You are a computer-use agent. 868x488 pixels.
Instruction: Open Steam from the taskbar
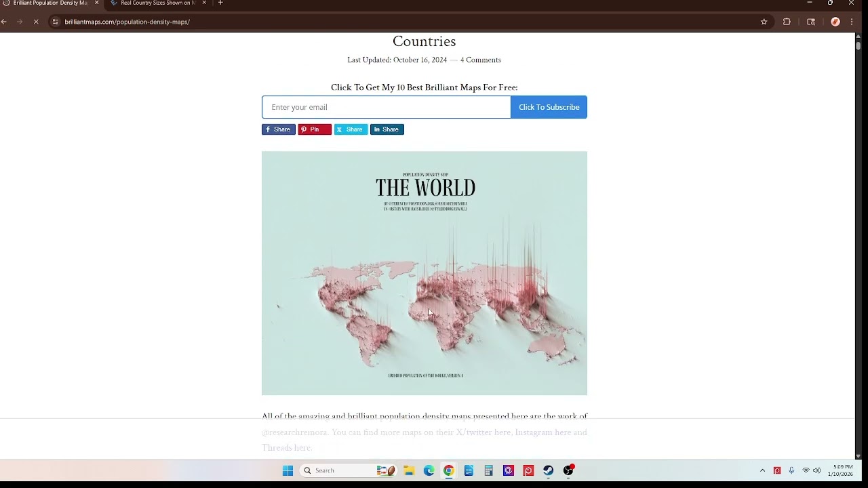coord(548,470)
